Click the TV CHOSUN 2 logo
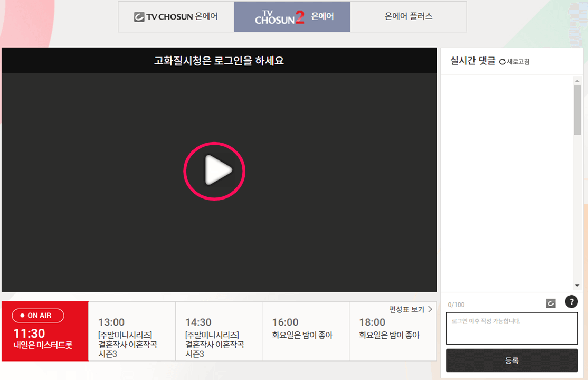Screen dimensions: 588x380 (x=278, y=16)
